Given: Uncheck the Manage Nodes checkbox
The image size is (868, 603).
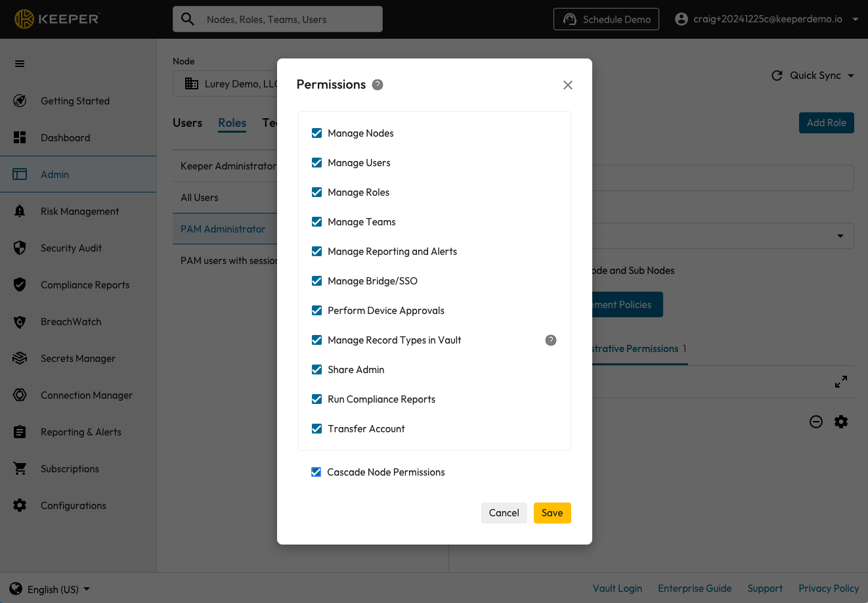Looking at the screenshot, I should click(x=316, y=133).
